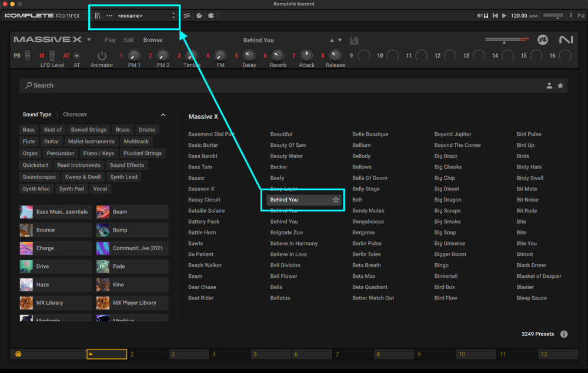Toggle the AT aftertouch button
Viewport: 588px width, 373px height.
pos(76,56)
